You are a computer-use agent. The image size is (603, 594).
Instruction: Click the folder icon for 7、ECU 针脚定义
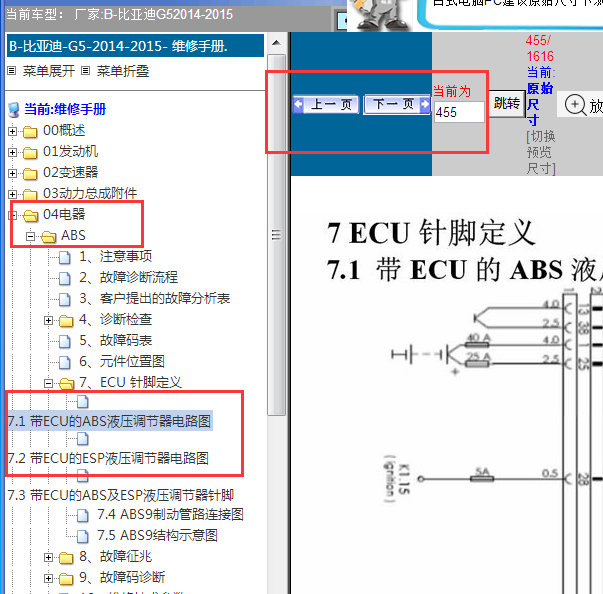(x=67, y=383)
